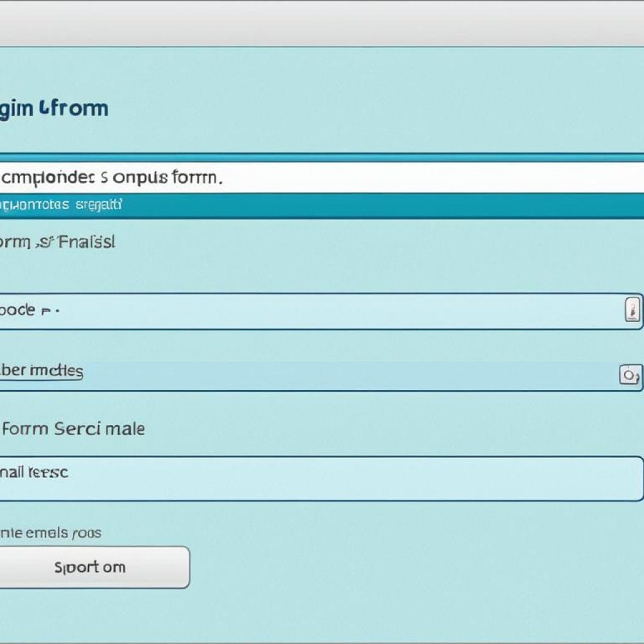The width and height of the screenshot is (644, 644).
Task: Click the round camera-like icon in 'ber imcties' field
Action: point(630,375)
